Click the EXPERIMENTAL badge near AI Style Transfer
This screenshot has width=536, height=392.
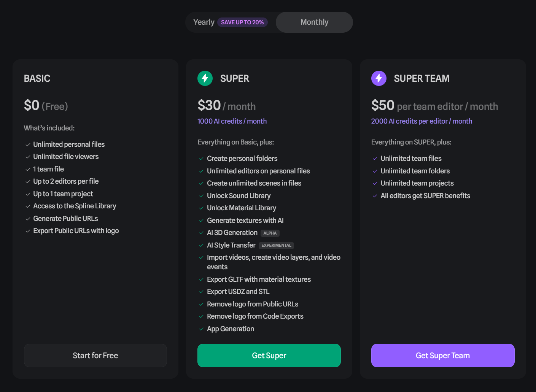tap(276, 246)
